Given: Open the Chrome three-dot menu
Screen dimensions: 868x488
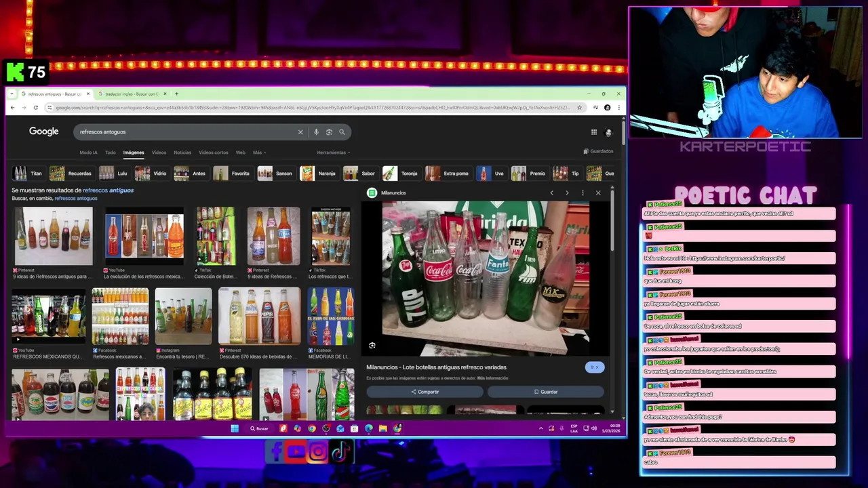Looking at the screenshot, I should [618, 107].
